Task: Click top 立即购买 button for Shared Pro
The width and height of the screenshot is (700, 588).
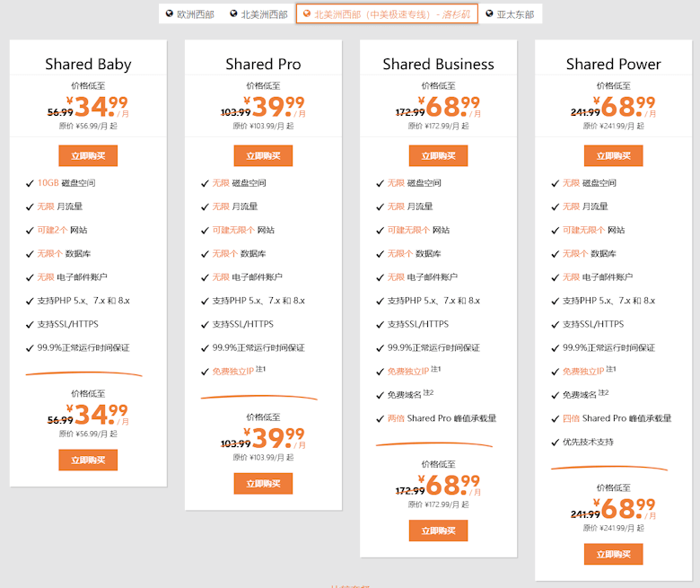Action: pyautogui.click(x=263, y=156)
